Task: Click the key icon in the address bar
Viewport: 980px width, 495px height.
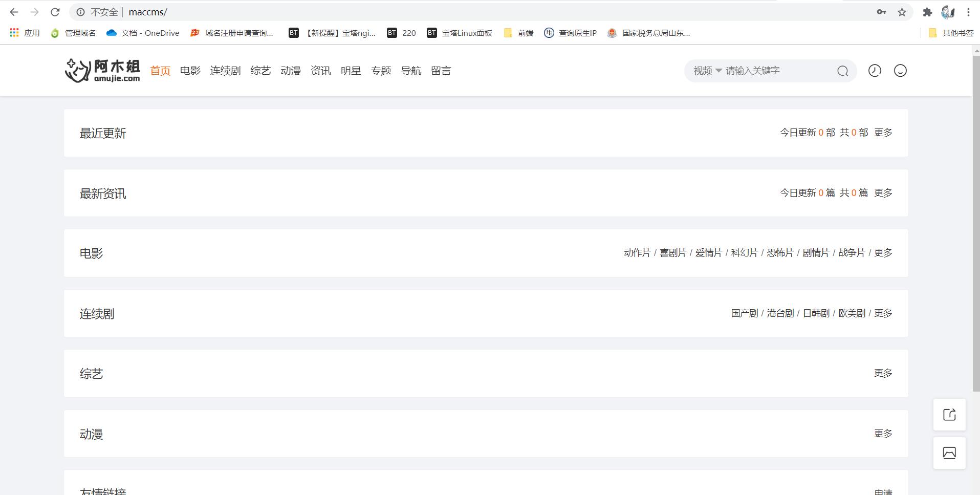Action: click(882, 11)
